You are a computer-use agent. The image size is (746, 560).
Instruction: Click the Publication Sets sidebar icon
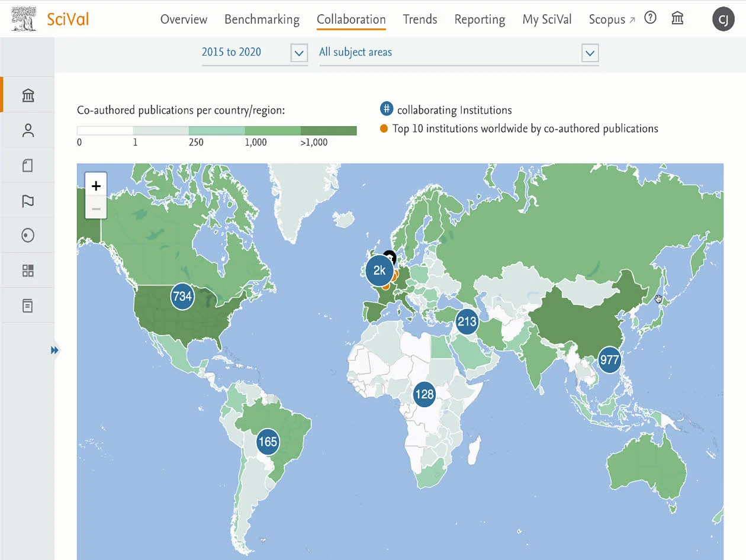point(28,165)
